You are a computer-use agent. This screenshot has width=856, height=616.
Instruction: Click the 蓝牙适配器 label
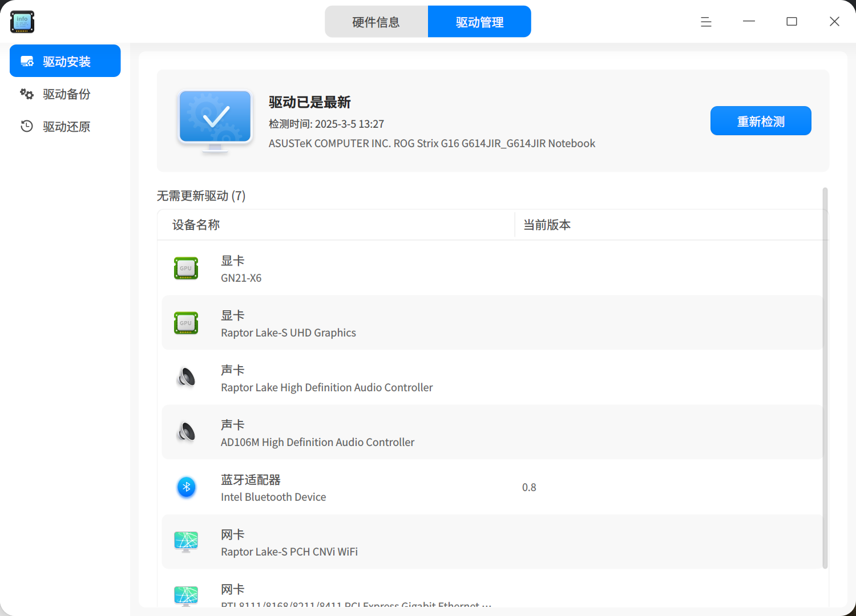click(x=251, y=480)
